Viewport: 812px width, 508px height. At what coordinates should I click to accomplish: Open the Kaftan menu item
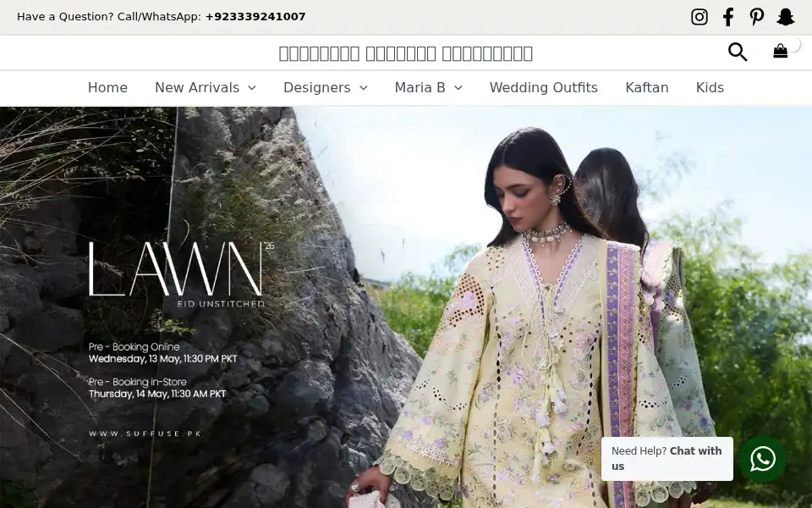tap(647, 87)
